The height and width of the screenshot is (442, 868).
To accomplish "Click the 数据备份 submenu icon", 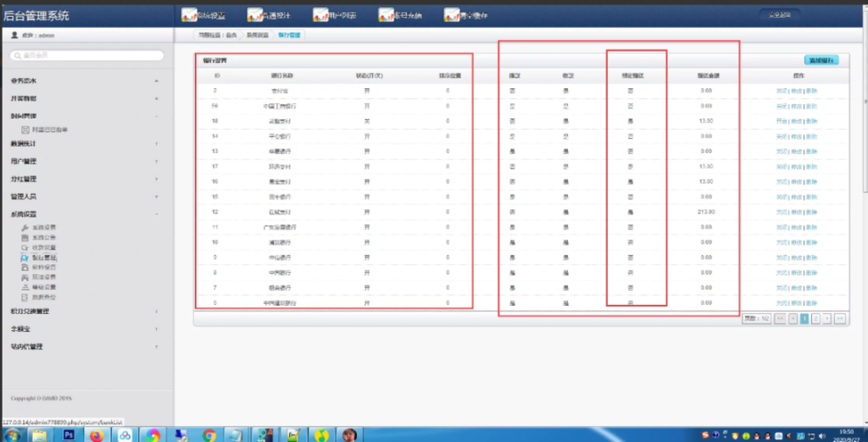I will tap(25, 297).
